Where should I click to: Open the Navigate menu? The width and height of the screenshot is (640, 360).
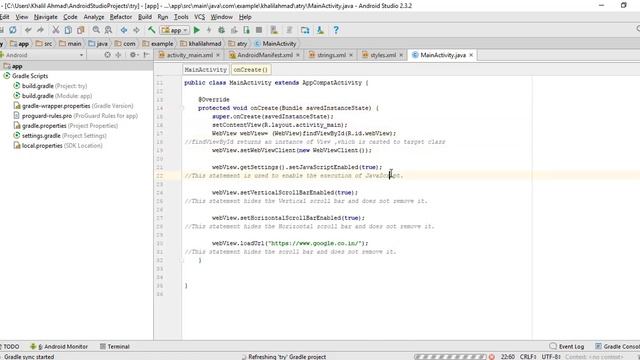point(45,17)
